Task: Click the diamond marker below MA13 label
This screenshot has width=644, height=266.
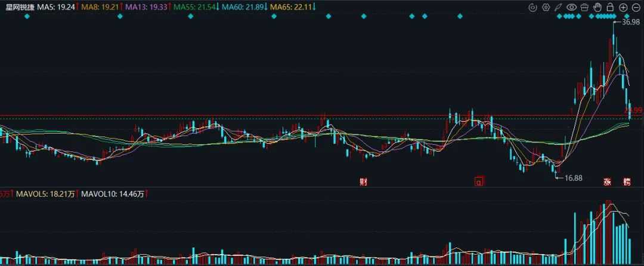Action: coord(120,17)
